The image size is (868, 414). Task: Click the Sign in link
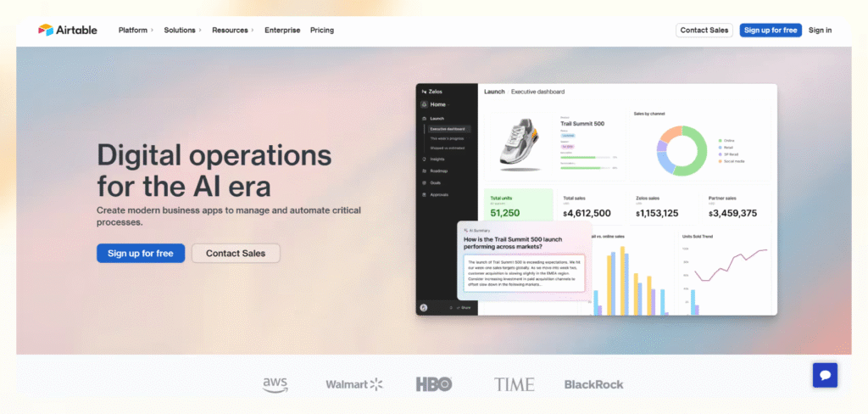click(x=820, y=30)
